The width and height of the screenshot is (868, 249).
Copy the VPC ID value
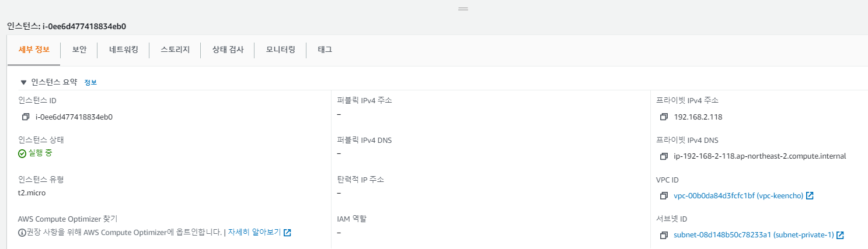[664, 195]
